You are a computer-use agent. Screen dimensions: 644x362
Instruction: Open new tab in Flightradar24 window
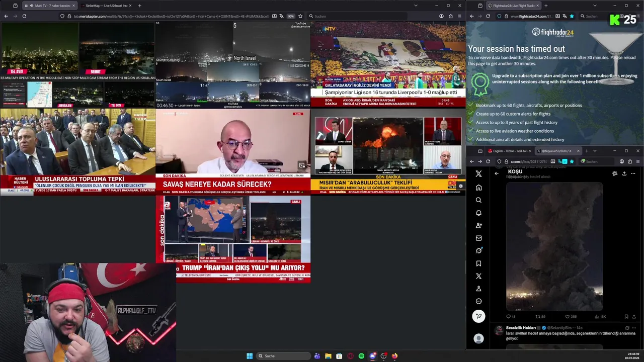(546, 6)
